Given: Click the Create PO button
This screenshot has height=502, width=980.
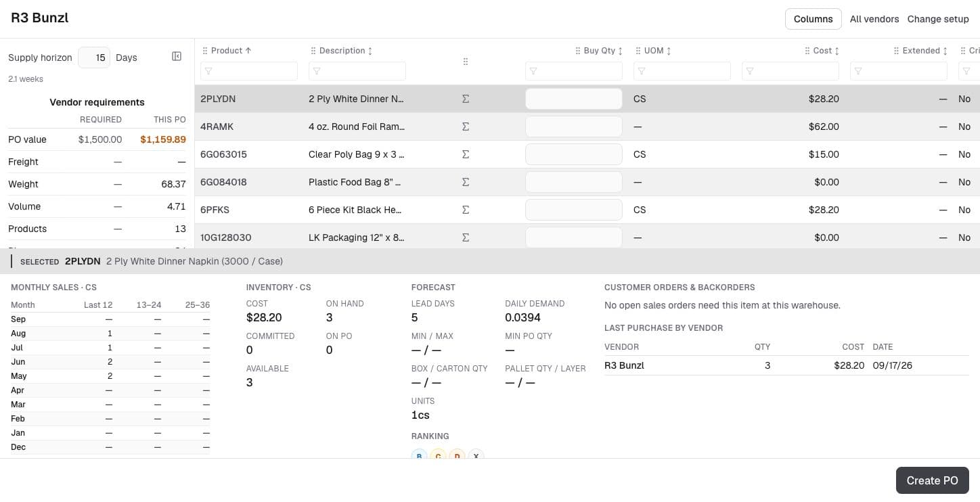Looking at the screenshot, I should [x=932, y=480].
